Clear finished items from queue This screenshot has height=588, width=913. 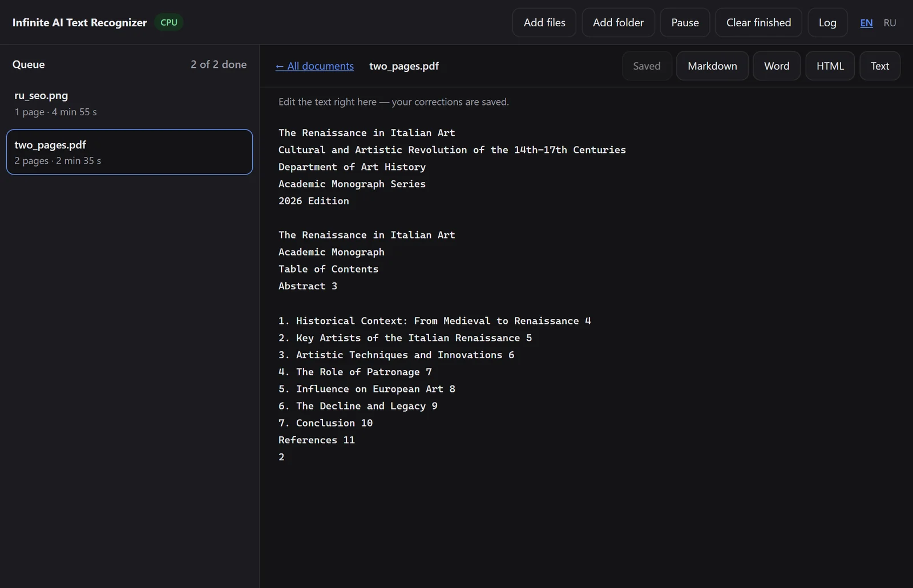[x=758, y=23]
